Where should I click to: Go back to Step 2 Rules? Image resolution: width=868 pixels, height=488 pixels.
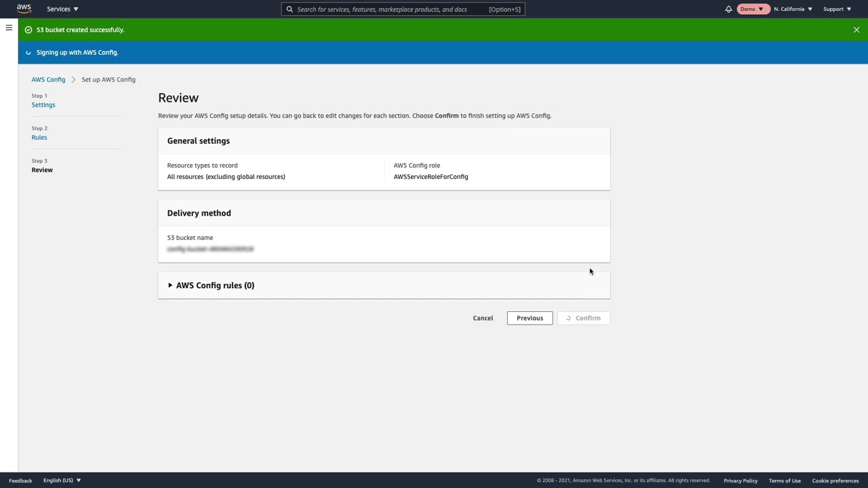pos(39,138)
